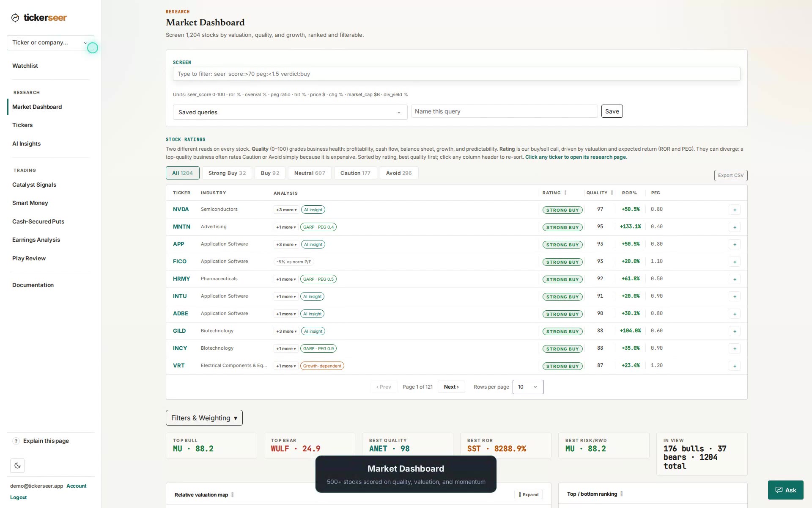Image resolution: width=812 pixels, height=508 pixels.
Task: Expand '+1 more' tags for VRT
Action: pos(286,366)
